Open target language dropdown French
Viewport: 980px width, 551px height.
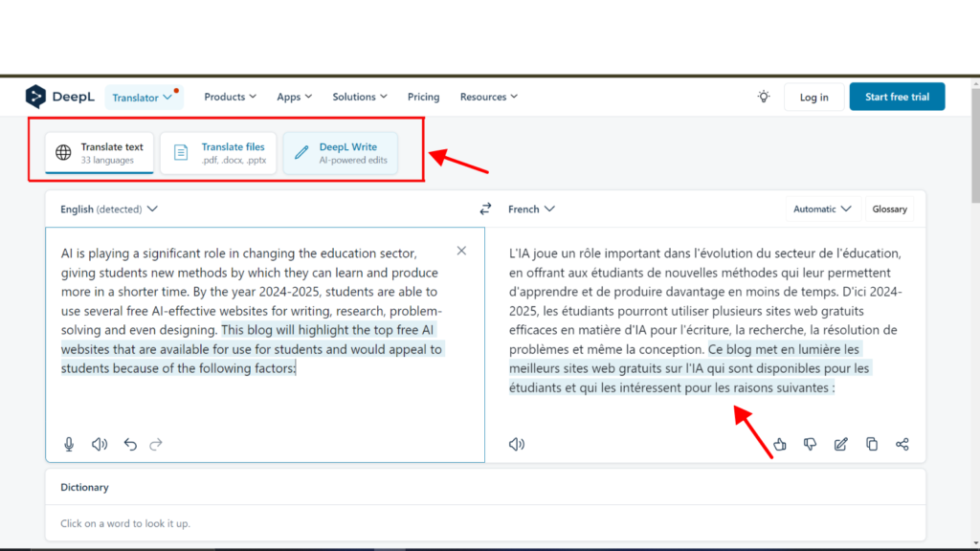coord(531,209)
